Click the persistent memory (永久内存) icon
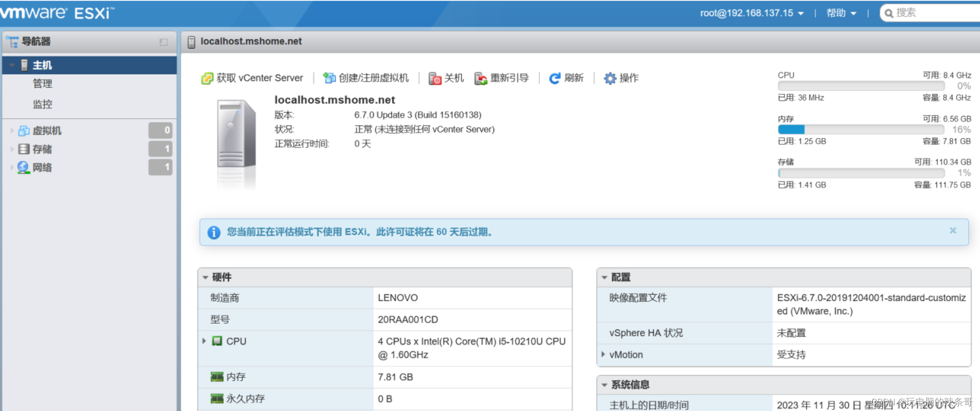Image resolution: width=980 pixels, height=411 pixels. (217, 399)
